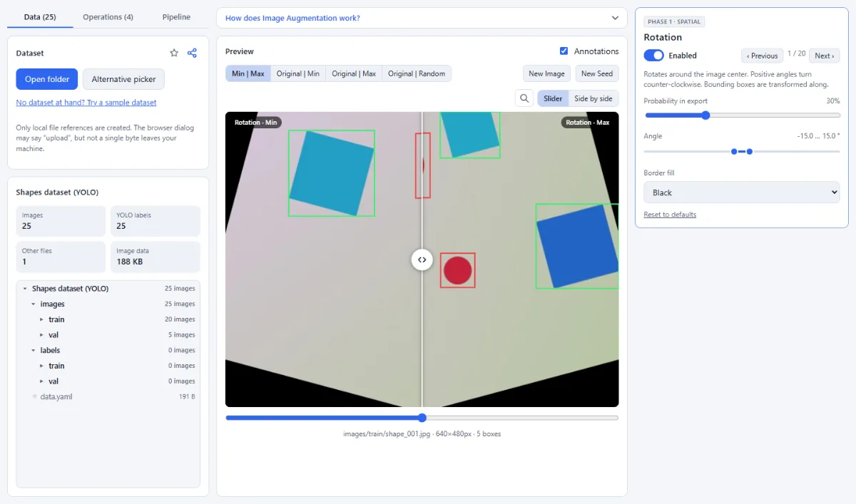Generate a New Seed
Image resolution: width=856 pixels, height=504 pixels.
point(597,73)
